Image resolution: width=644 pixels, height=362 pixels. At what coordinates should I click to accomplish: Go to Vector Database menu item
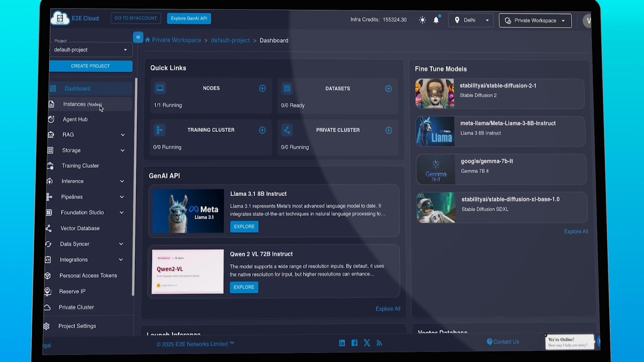click(80, 228)
